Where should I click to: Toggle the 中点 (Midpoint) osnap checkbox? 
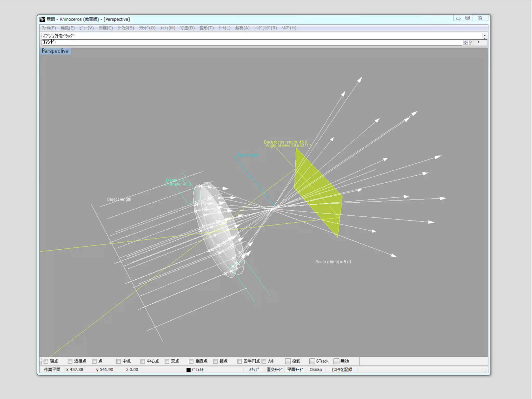click(x=118, y=361)
